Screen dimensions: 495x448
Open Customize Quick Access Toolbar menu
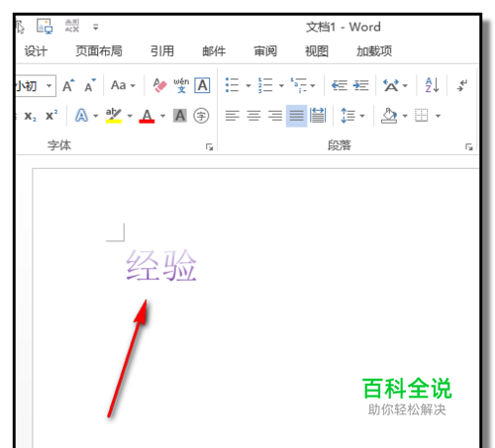(x=96, y=27)
